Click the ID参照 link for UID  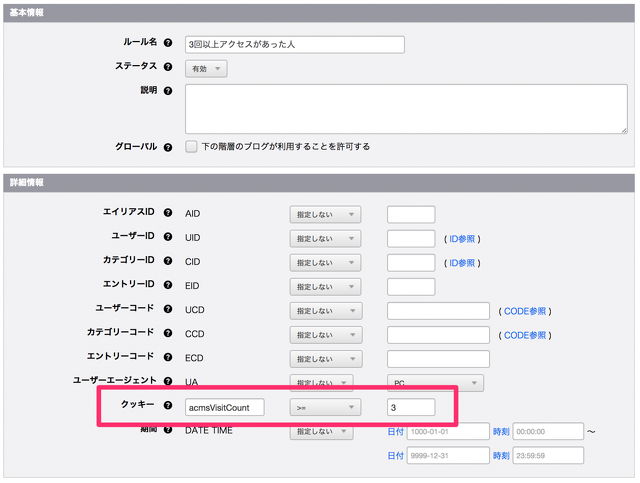pyautogui.click(x=461, y=239)
